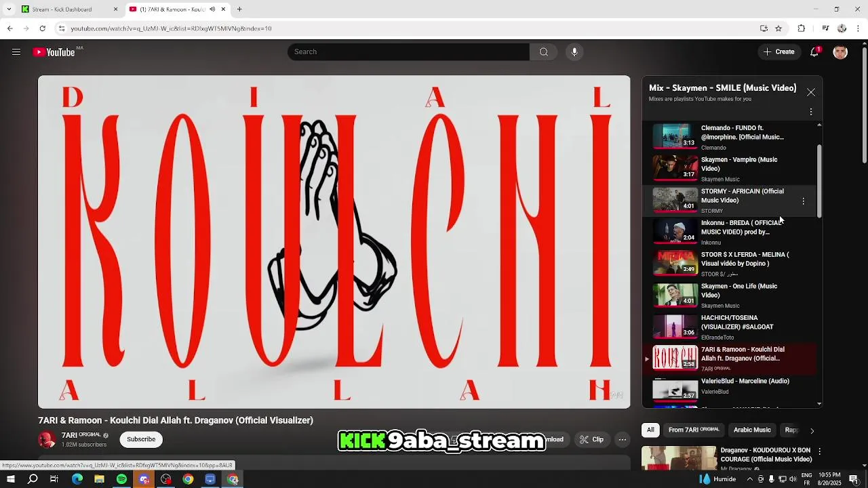Open Draganov - KOUDOUROU X BON COURAGE video
Viewport: 868px width, 488px height.
[x=766, y=454]
